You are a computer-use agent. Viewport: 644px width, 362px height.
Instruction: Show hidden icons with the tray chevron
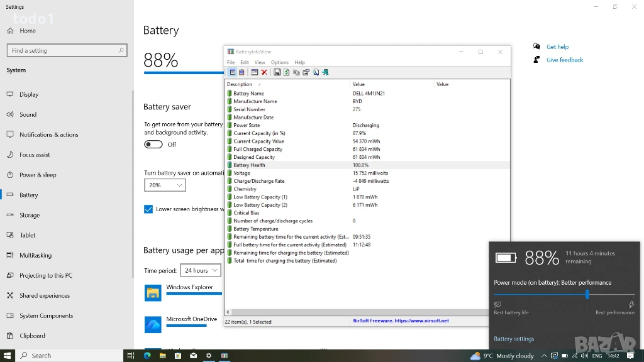pyautogui.click(x=544, y=356)
